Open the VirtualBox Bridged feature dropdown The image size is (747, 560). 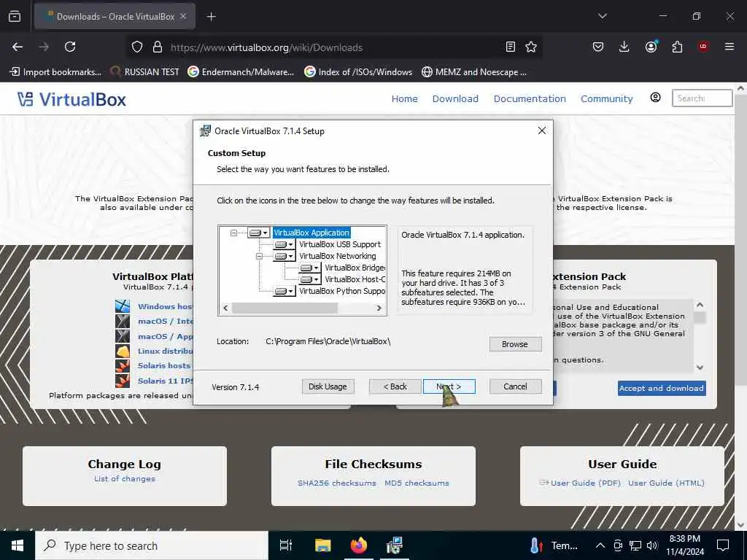(x=309, y=268)
